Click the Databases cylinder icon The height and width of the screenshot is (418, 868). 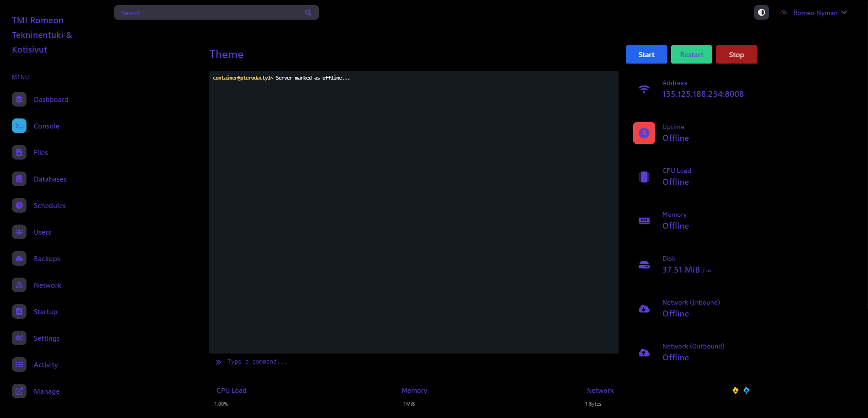19,179
